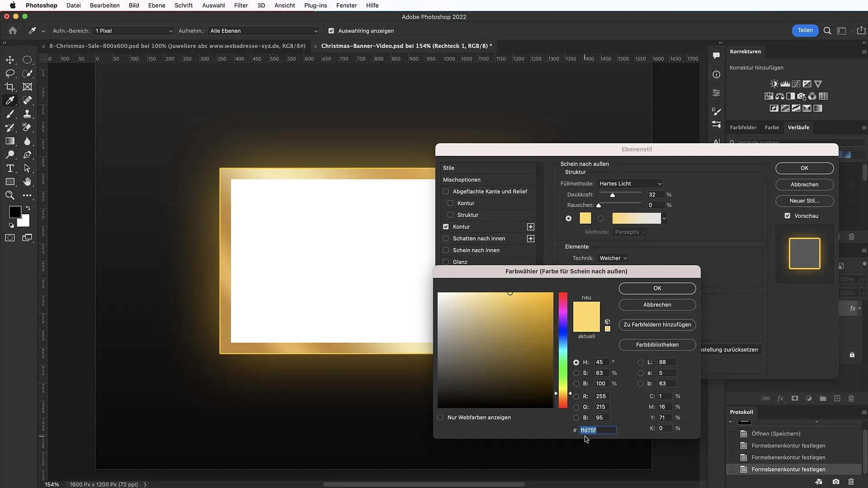Uncheck the checked Kontur style checkbox
868x488 pixels.
click(446, 227)
